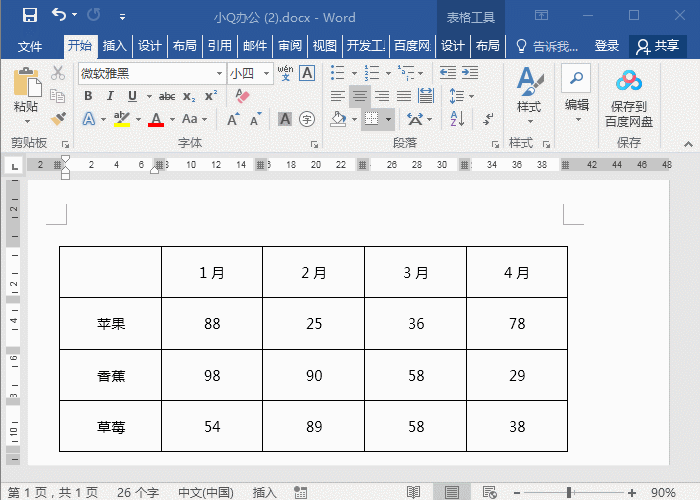Click the Format Painter brush icon
The image size is (700, 500).
pyautogui.click(x=58, y=119)
